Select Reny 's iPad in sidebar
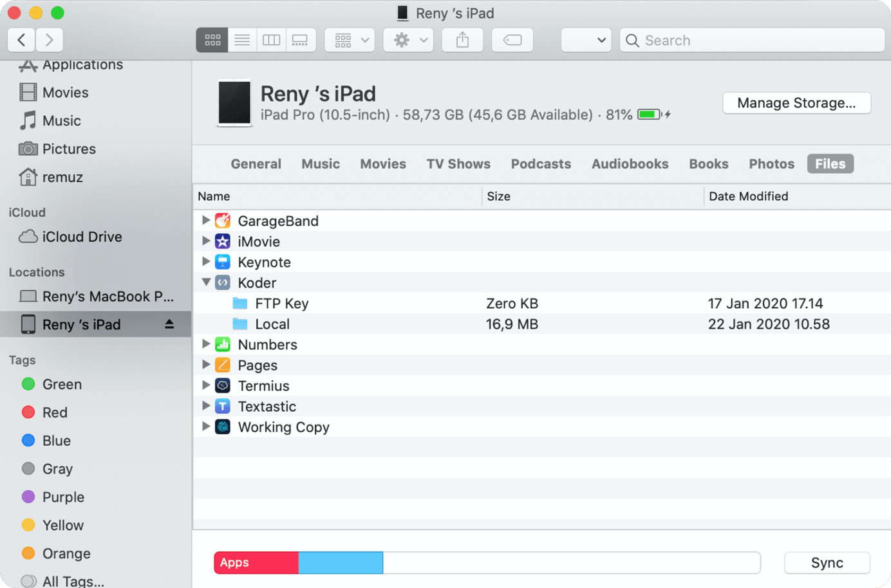Viewport: 891px width, 588px height. click(x=95, y=324)
